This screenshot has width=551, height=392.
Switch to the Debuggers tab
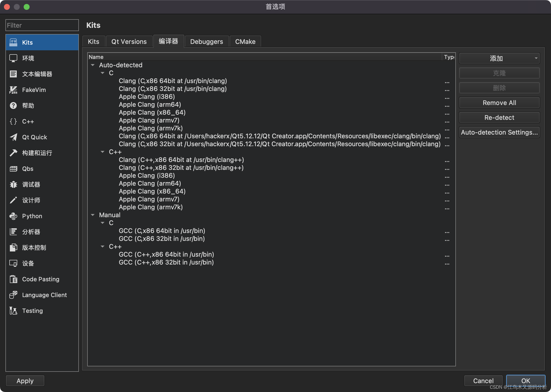click(x=207, y=42)
